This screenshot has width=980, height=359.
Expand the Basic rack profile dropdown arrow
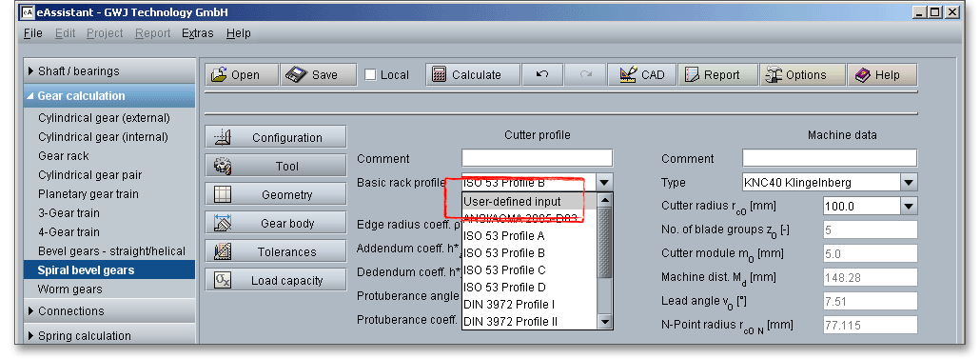pyautogui.click(x=604, y=183)
